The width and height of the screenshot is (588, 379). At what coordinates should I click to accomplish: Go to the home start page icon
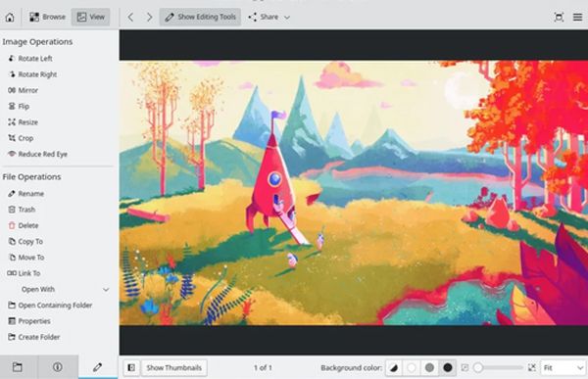pos(10,18)
